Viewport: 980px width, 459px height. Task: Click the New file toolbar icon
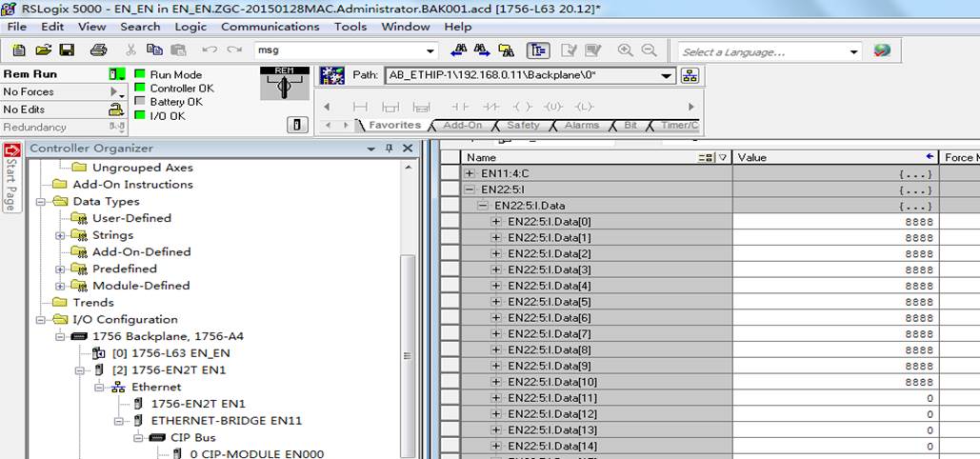[19, 50]
